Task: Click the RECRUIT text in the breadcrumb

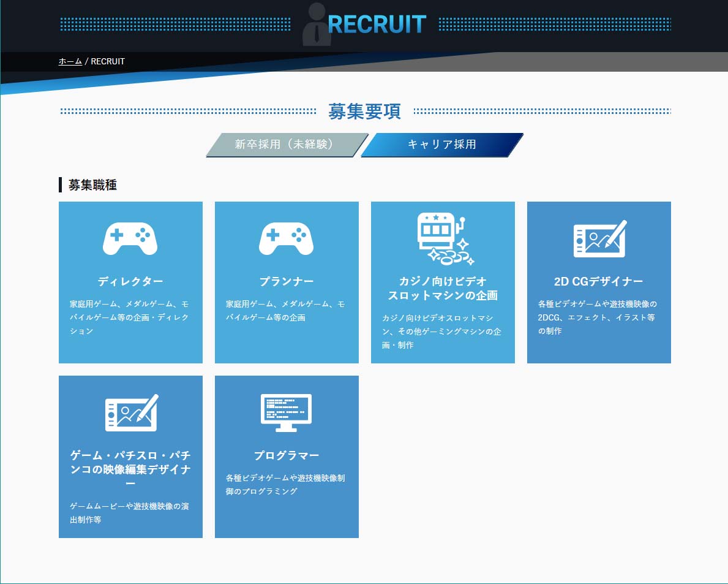Action: coord(108,61)
